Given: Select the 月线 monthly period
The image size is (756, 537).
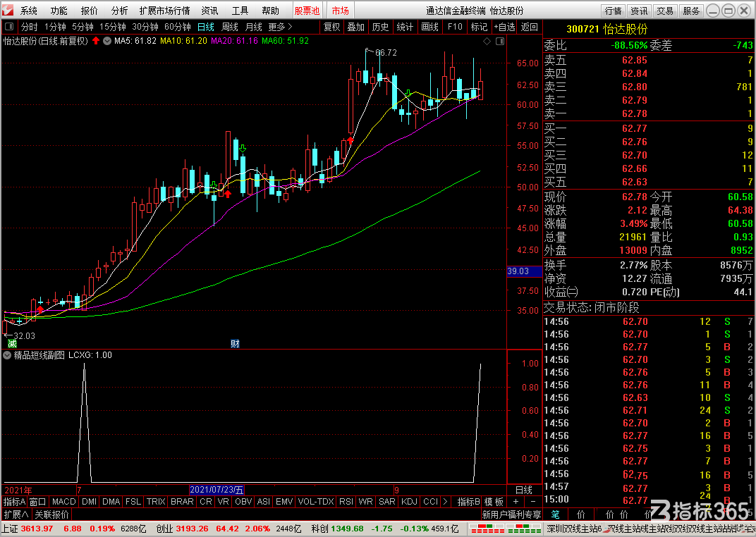Looking at the screenshot, I should click(254, 27).
